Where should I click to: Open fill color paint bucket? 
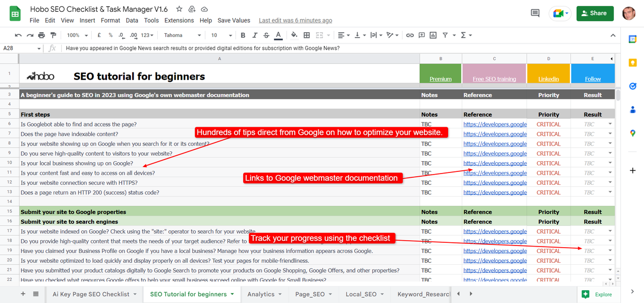click(x=294, y=35)
